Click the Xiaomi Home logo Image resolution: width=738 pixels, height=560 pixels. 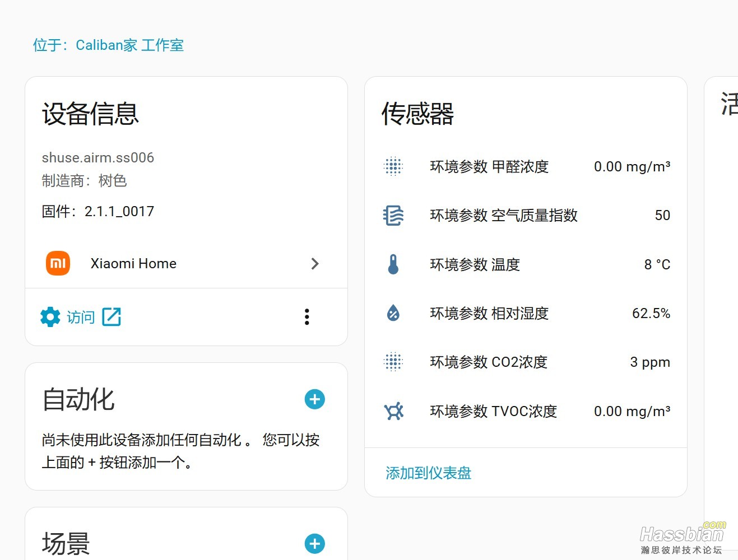point(57,263)
